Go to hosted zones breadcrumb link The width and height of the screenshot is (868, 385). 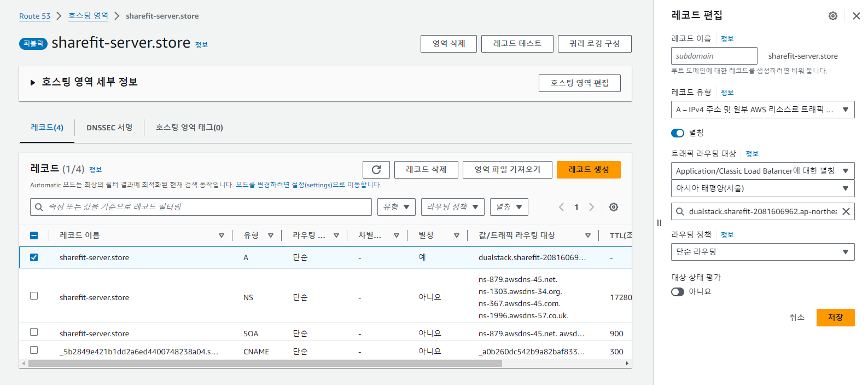88,16
